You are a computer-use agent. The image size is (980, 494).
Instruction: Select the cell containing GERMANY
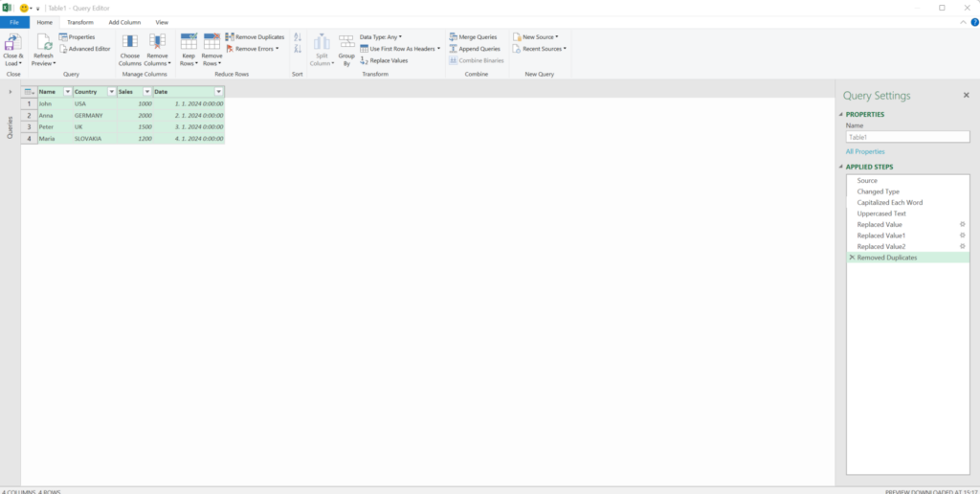95,116
